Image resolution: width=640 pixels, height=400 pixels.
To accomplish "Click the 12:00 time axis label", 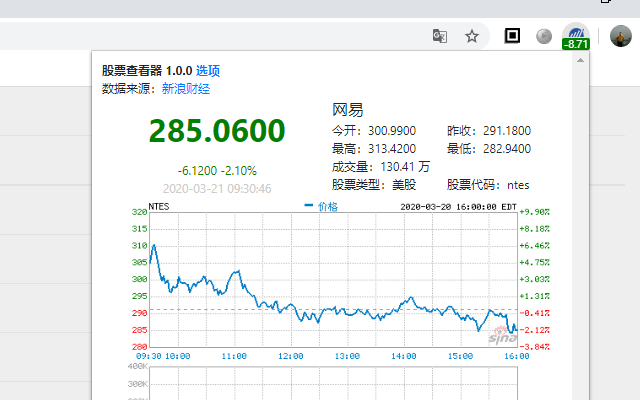I will coord(291,356).
